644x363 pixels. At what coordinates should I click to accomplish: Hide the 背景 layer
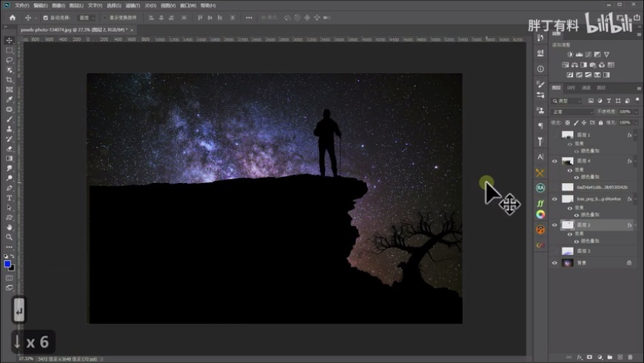pyautogui.click(x=554, y=263)
